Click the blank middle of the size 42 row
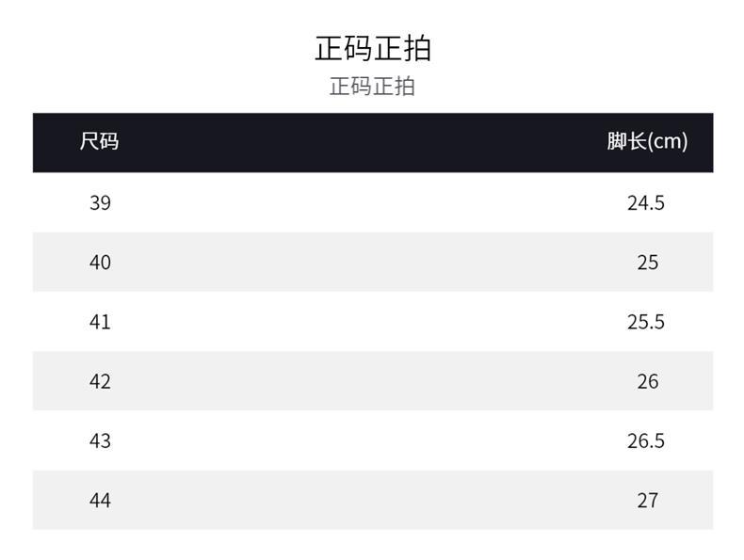The height and width of the screenshot is (560, 744). (x=372, y=381)
